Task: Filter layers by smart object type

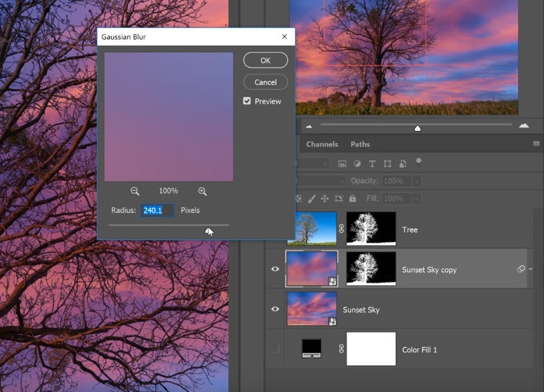Action: pyautogui.click(x=402, y=163)
